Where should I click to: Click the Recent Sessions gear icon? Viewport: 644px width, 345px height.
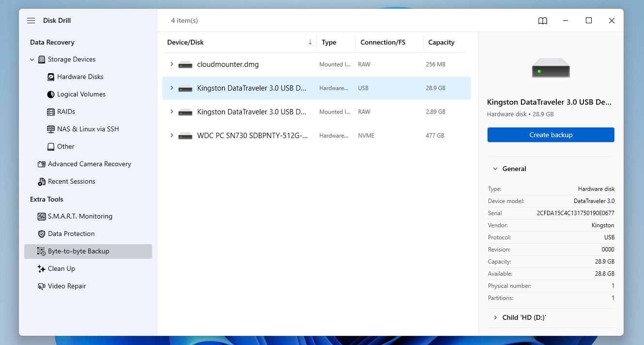[x=42, y=182]
